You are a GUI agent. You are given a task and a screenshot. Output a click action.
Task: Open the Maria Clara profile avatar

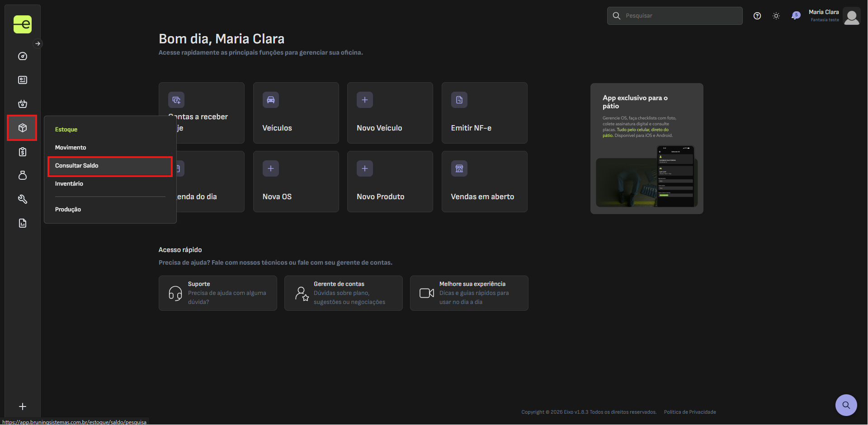pos(852,17)
